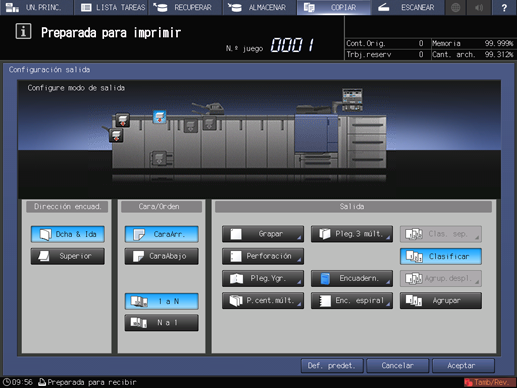Click the Memoria 99.999% value
Screen dimensions: 517x388
[499, 43]
